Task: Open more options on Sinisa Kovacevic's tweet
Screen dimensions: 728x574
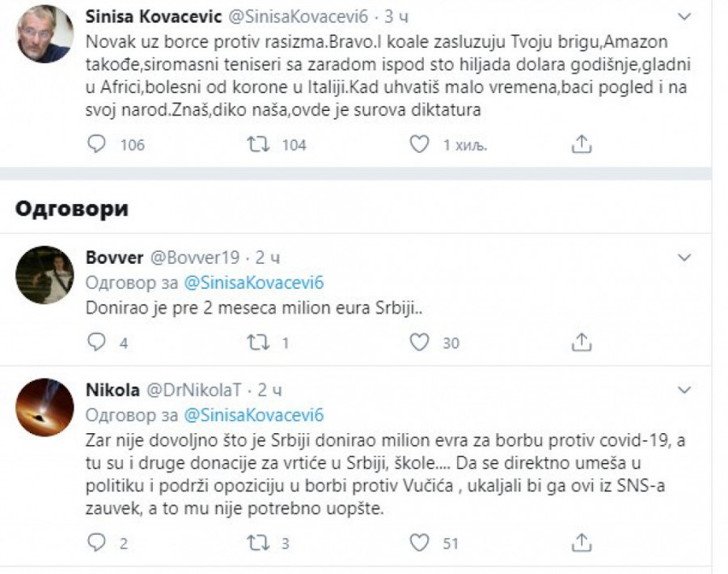Action: click(684, 16)
